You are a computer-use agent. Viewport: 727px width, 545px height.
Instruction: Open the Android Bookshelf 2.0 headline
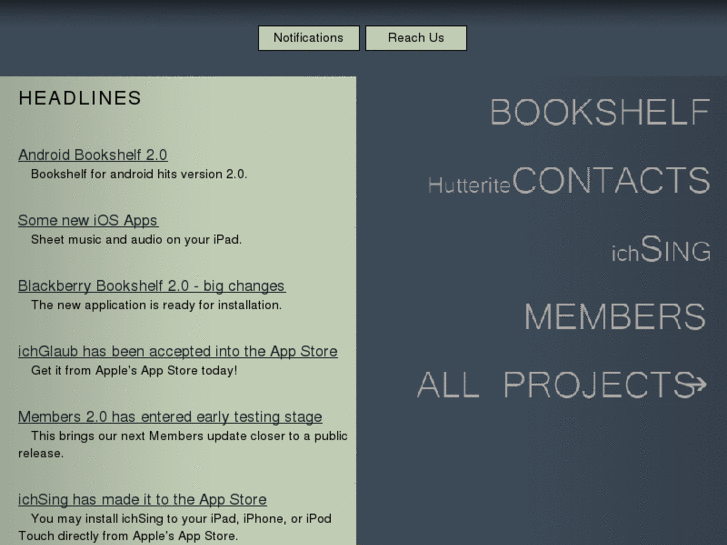tap(93, 155)
